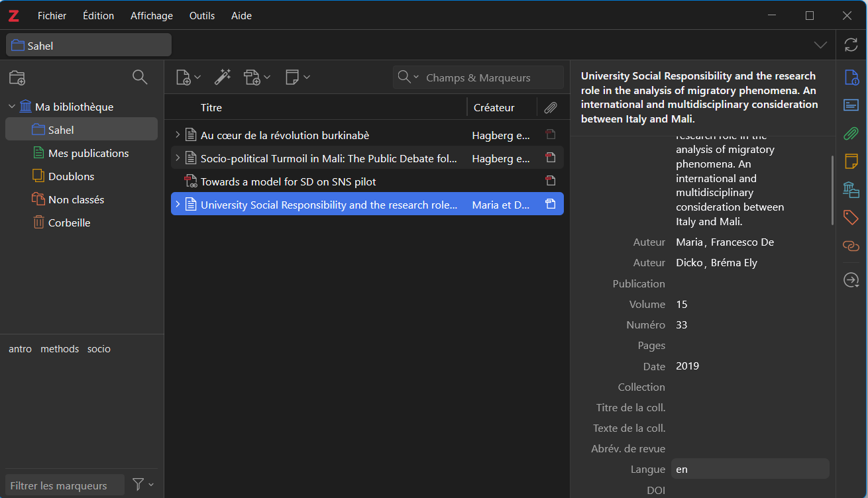Viewport: 868px width, 498px height.
Task: Open the Abstract section in side pane
Action: 851,105
